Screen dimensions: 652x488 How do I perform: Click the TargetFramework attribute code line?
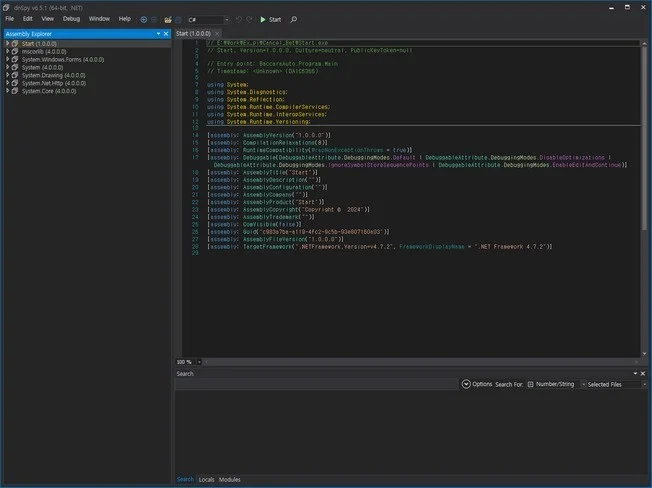(x=380, y=247)
